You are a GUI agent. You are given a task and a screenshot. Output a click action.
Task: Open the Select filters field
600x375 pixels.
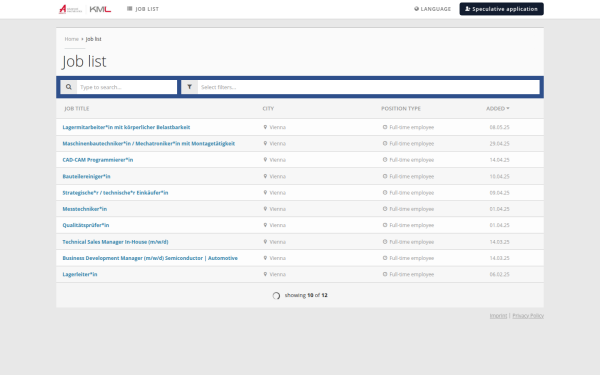pos(368,87)
